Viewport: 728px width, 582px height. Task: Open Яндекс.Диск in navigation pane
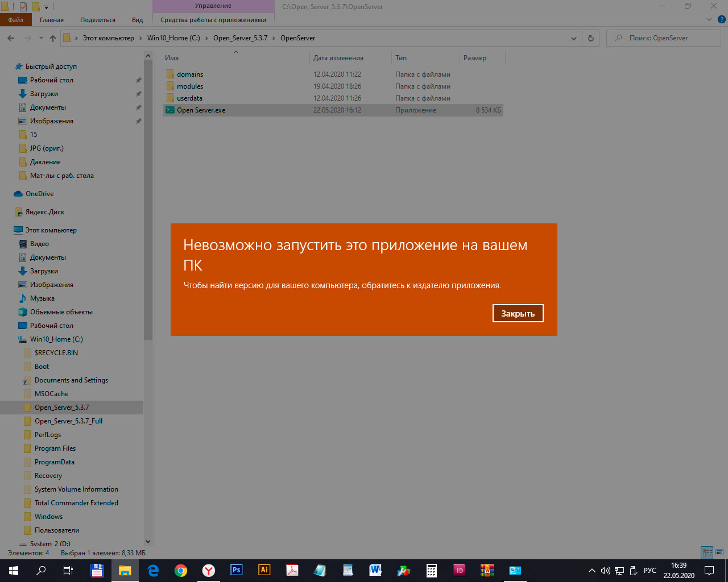[45, 212]
